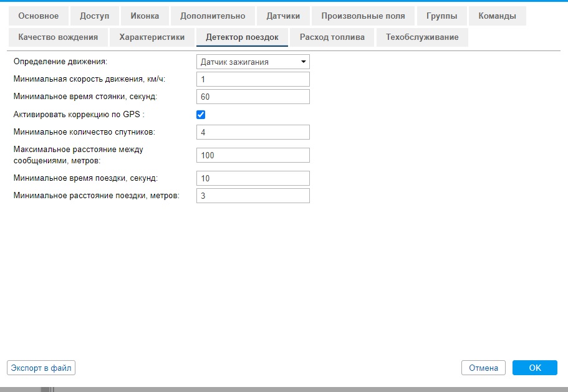Open the Основное tab

(x=39, y=16)
